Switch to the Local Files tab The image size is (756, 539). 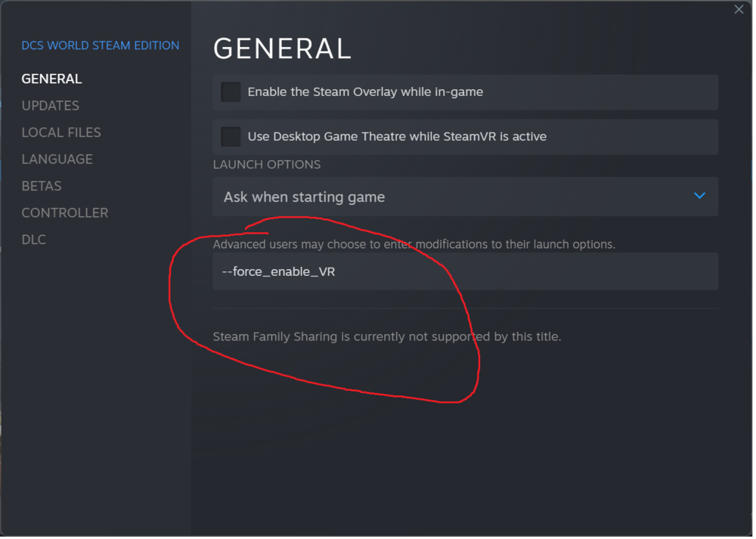61,132
